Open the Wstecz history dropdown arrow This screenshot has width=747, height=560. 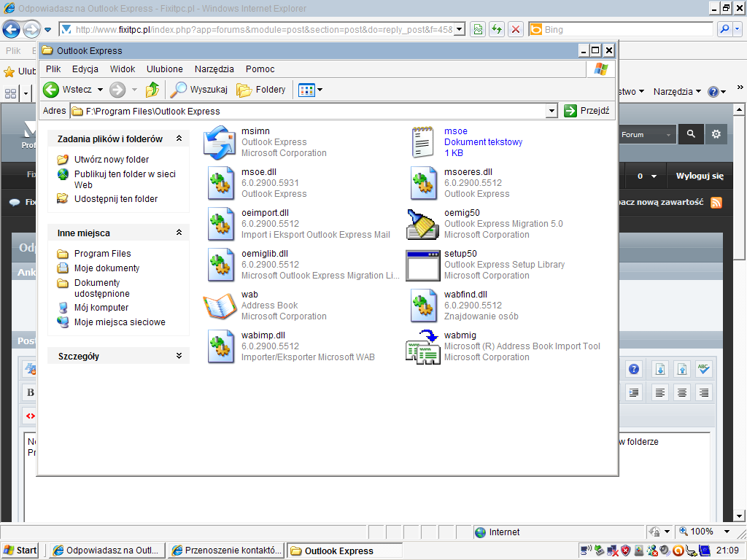[100, 90]
